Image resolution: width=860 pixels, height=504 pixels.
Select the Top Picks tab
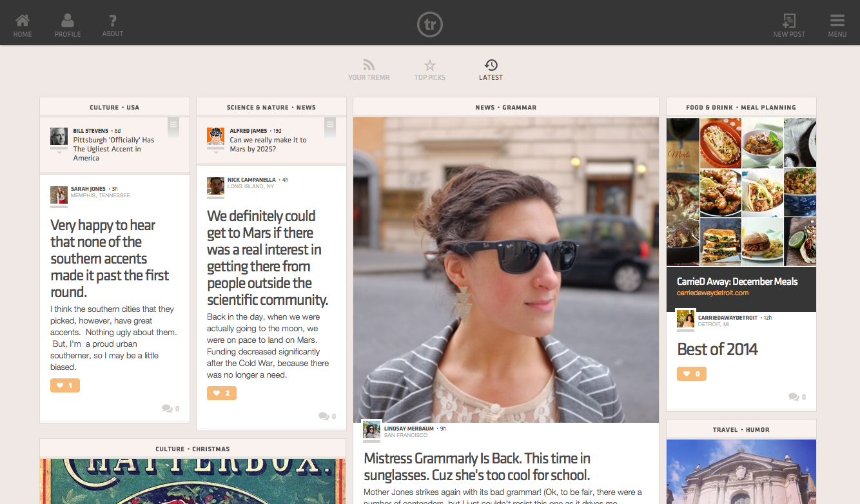(429, 70)
